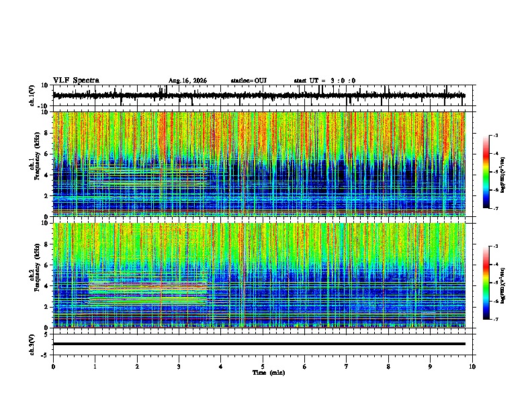Click time axis tick label '9'
Viewport: 532px width, 411px height.
(430, 367)
